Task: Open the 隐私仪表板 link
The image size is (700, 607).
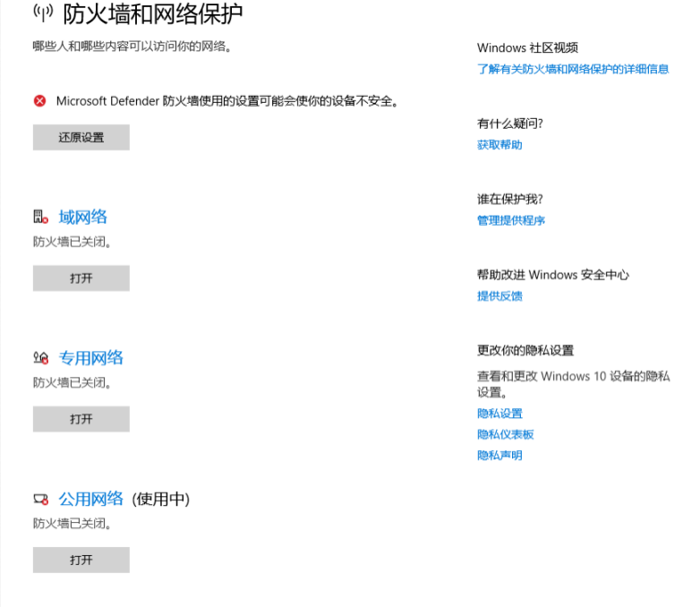Action: click(x=506, y=434)
